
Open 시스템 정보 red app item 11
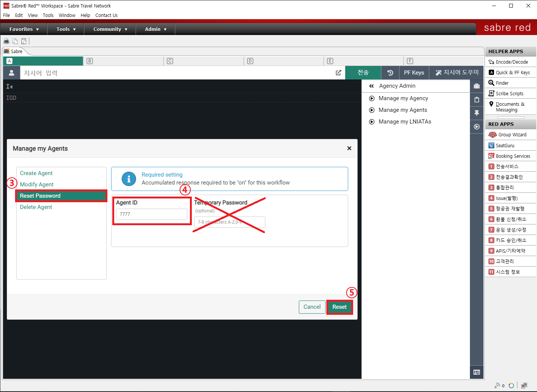[511, 272]
